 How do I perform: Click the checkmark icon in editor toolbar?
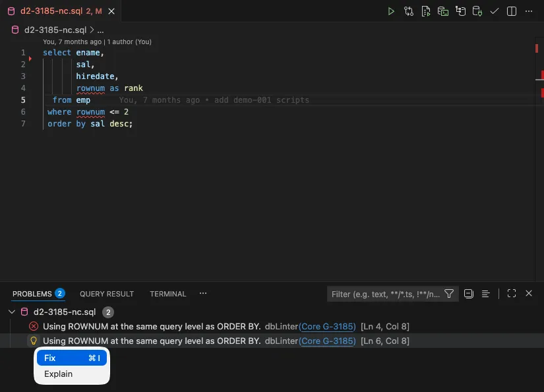pyautogui.click(x=495, y=11)
